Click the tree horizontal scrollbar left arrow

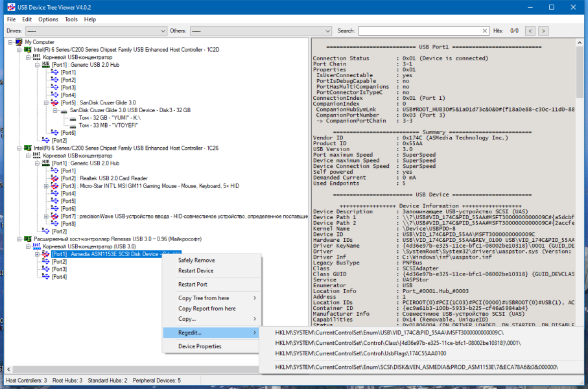[8, 369]
